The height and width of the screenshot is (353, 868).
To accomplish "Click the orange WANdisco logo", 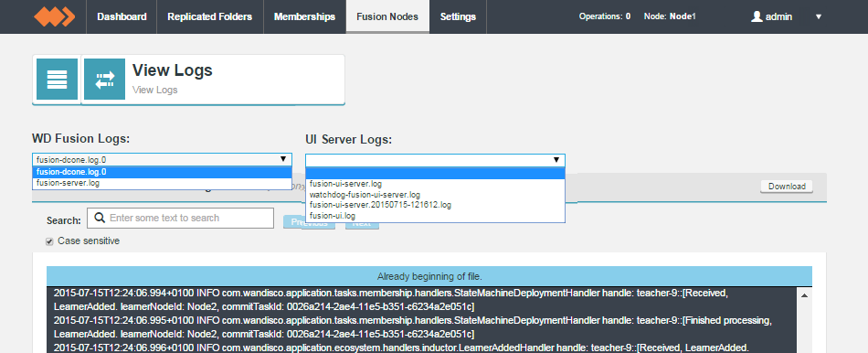I will 54,16.
